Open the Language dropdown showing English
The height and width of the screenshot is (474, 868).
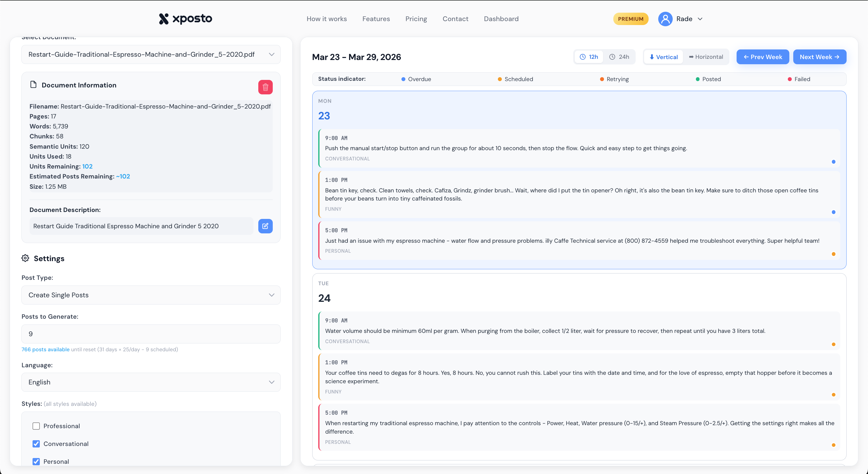coord(151,382)
